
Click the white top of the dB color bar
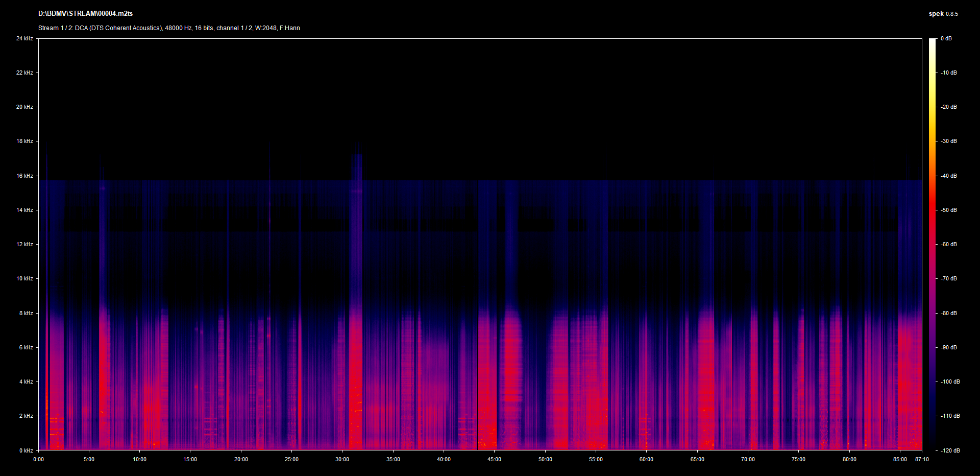[932, 41]
